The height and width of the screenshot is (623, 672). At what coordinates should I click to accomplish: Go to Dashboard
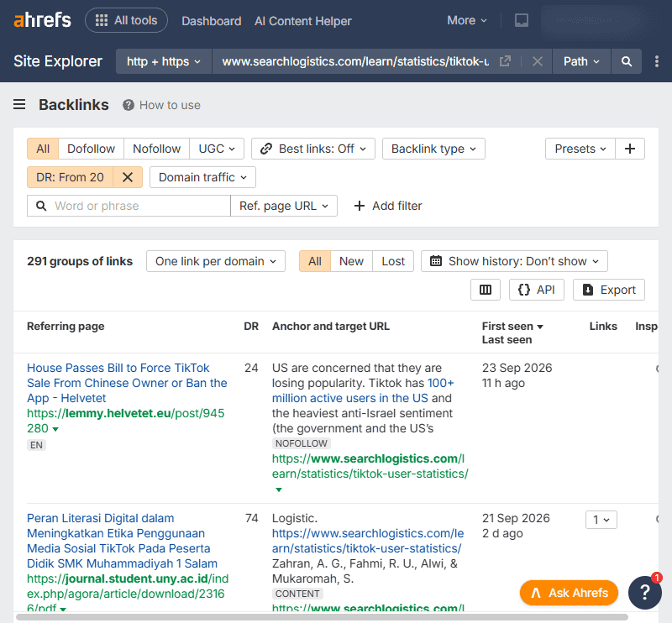pos(212,20)
